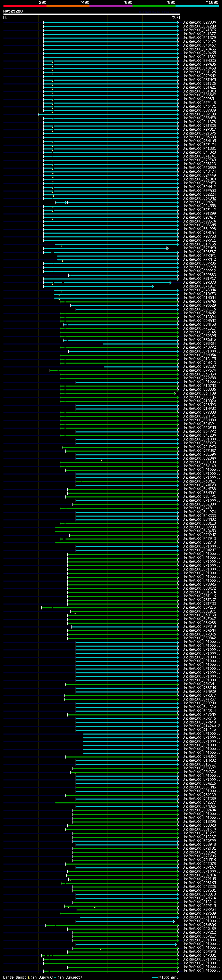Select UniRef100_P90529 label
The image size is (222, 980).
coord(199,306)
